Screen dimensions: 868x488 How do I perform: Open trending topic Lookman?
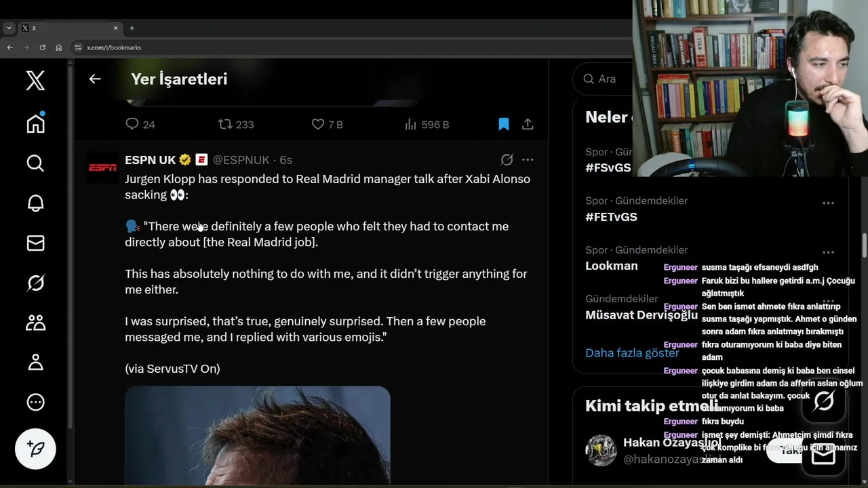point(611,266)
